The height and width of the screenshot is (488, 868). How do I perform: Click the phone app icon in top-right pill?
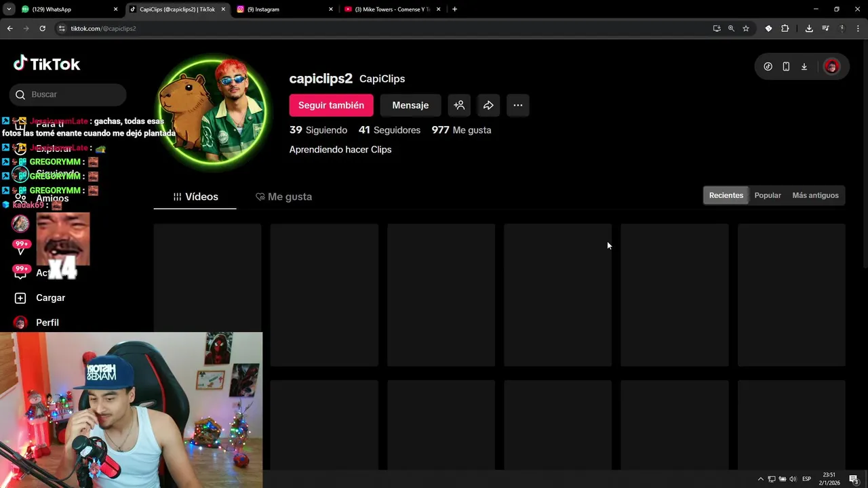point(786,66)
